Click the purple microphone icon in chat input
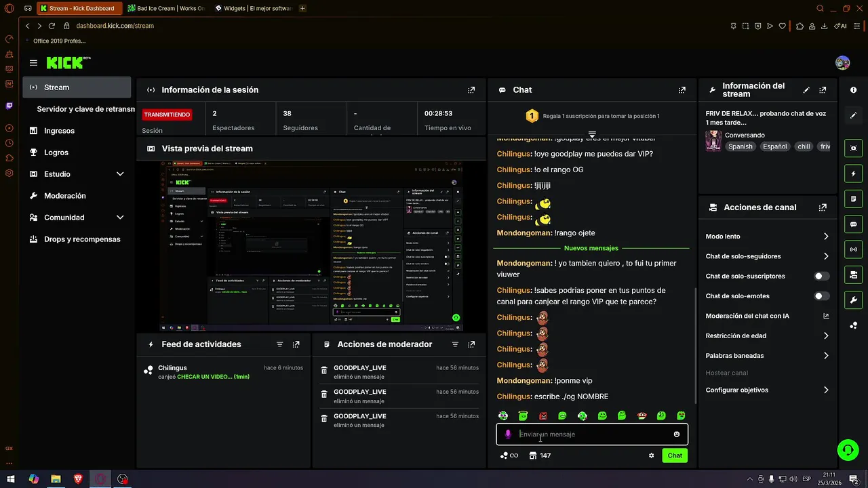The width and height of the screenshot is (868, 488). (508, 434)
